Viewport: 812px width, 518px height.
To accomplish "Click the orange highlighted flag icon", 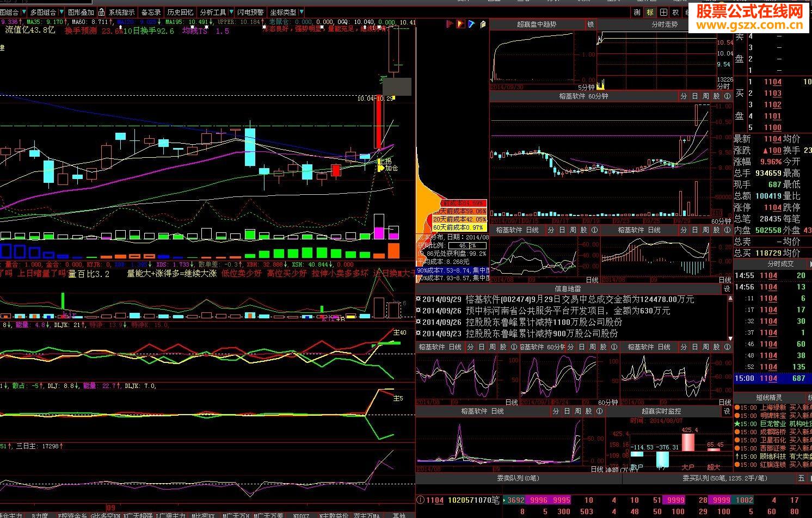I will pos(460,24).
